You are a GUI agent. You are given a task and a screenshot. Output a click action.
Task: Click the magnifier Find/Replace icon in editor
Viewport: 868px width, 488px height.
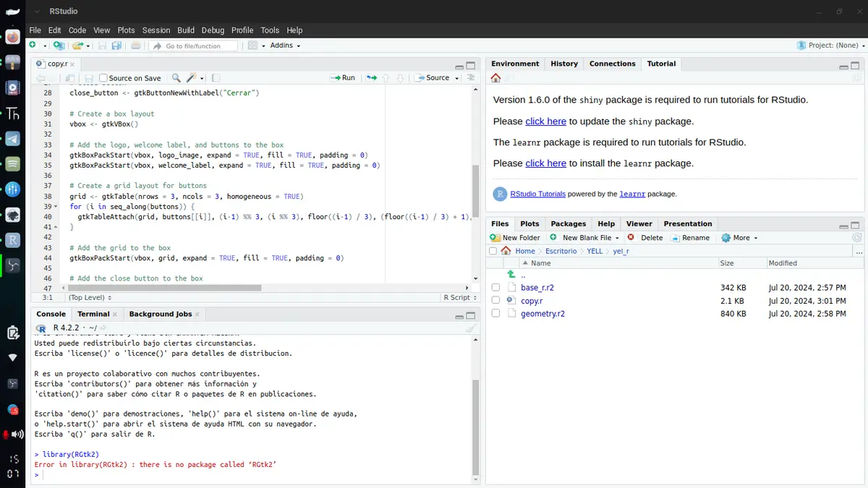[x=176, y=78]
